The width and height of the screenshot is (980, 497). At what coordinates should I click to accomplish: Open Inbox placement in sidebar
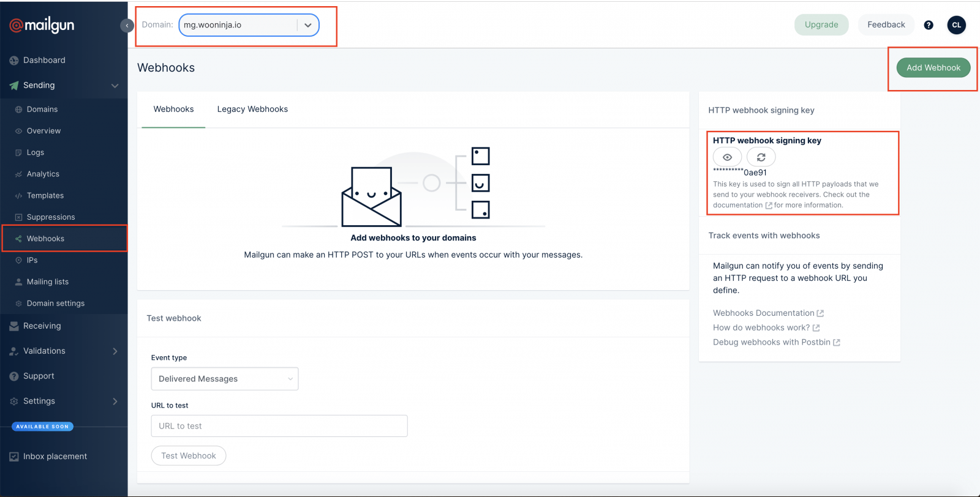click(55, 456)
